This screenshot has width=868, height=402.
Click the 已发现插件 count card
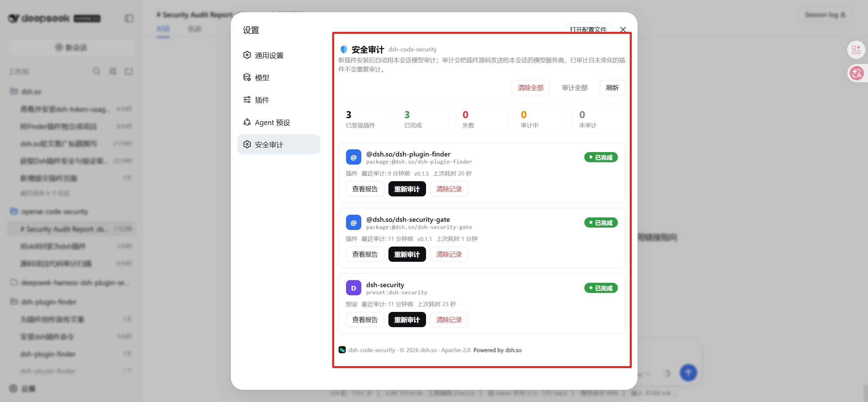click(x=365, y=119)
